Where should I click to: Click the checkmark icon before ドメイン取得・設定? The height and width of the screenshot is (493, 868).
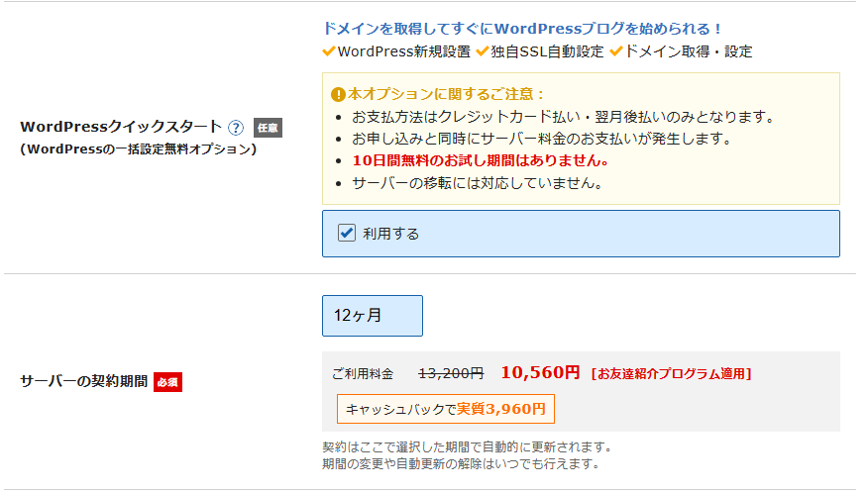point(615,50)
